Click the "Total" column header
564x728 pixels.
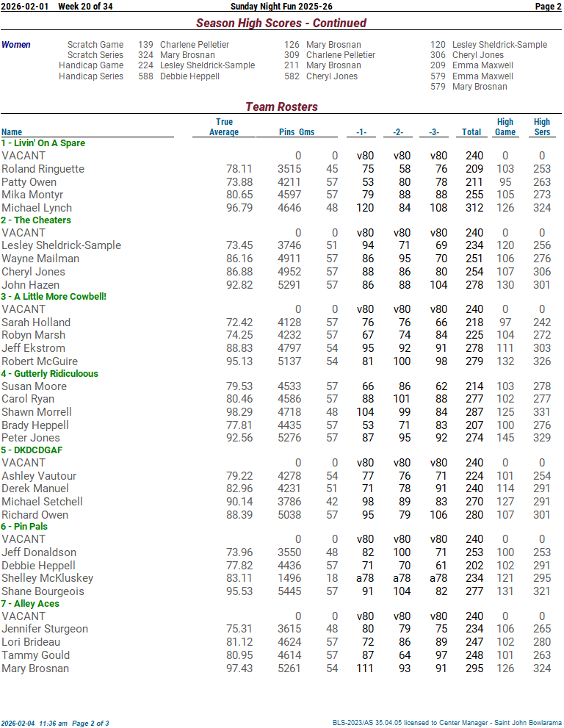pos(471,132)
